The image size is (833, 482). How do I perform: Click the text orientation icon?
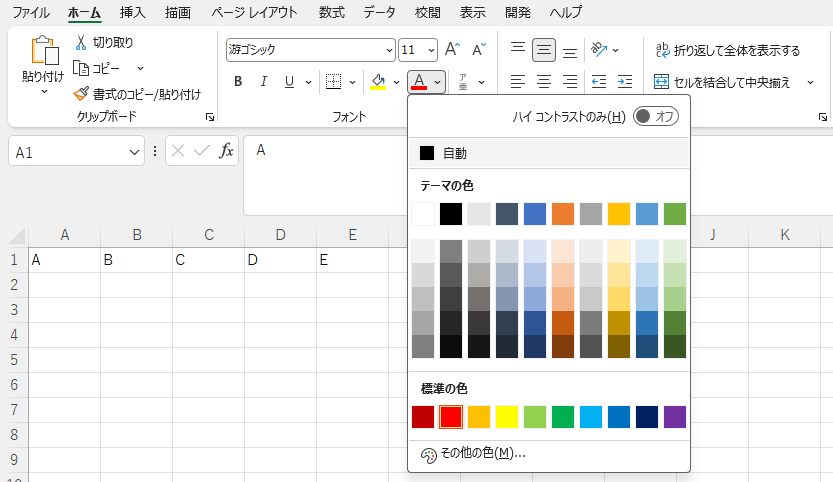(599, 49)
